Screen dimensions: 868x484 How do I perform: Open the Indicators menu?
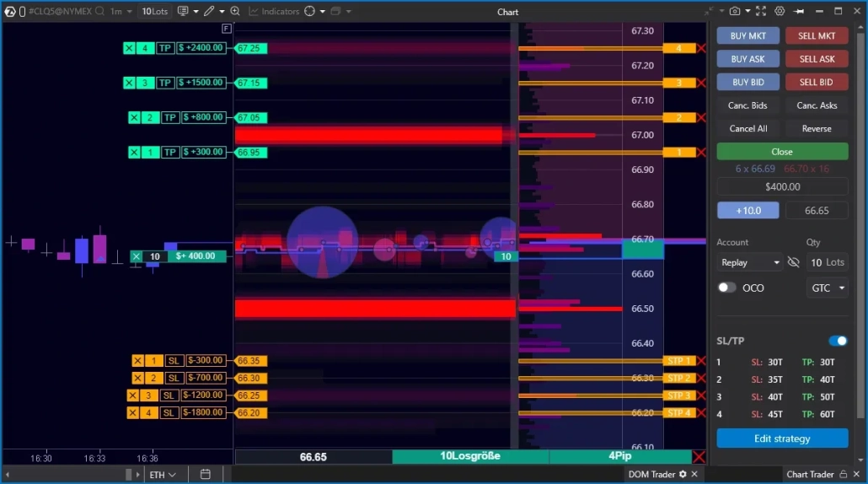click(x=274, y=11)
